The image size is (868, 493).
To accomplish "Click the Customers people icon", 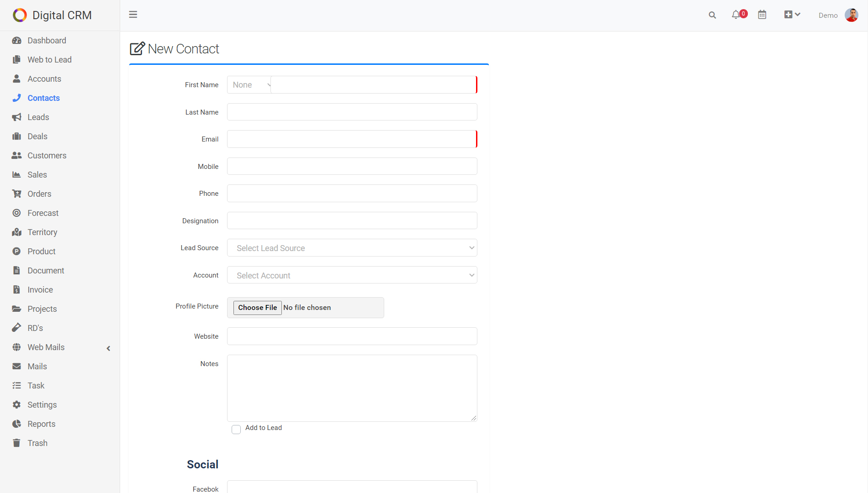I will coord(17,156).
